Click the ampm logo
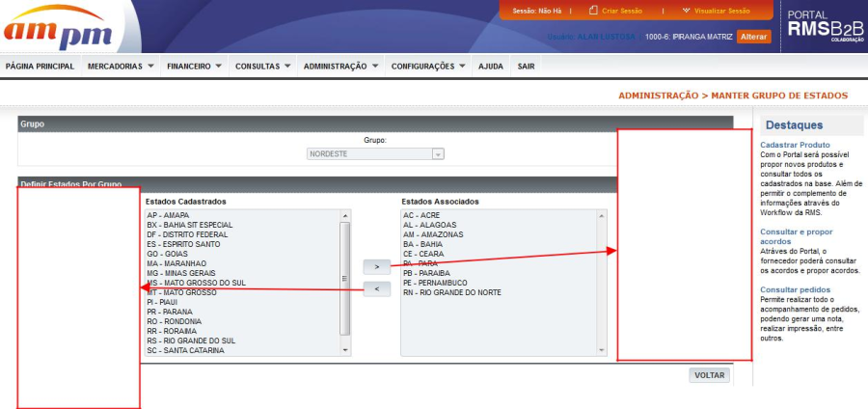The image size is (868, 409). pos(58,27)
